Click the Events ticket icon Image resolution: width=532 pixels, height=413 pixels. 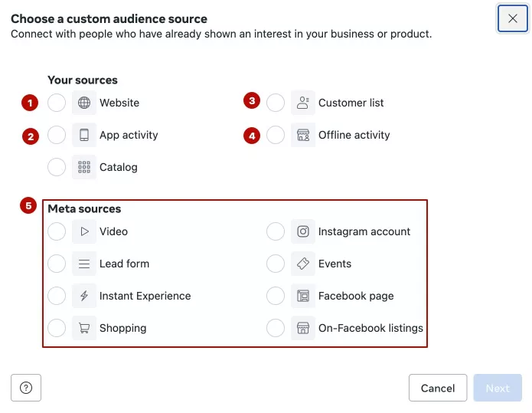(x=303, y=264)
